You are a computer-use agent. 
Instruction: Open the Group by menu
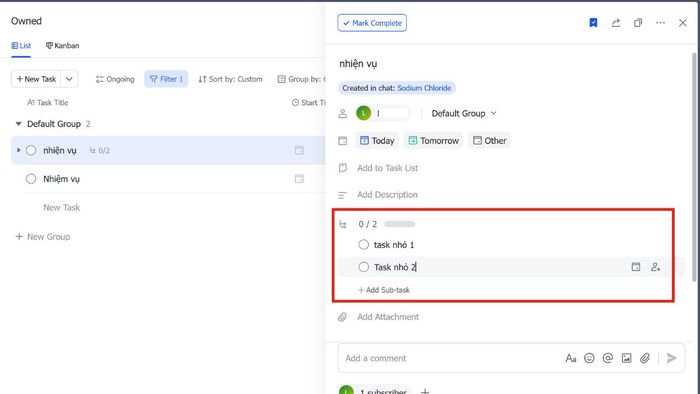301,79
